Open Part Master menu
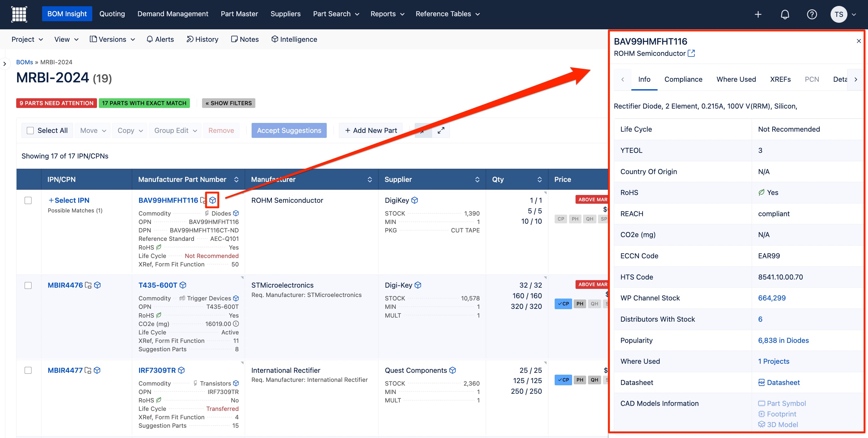The height and width of the screenshot is (438, 868). tap(239, 14)
